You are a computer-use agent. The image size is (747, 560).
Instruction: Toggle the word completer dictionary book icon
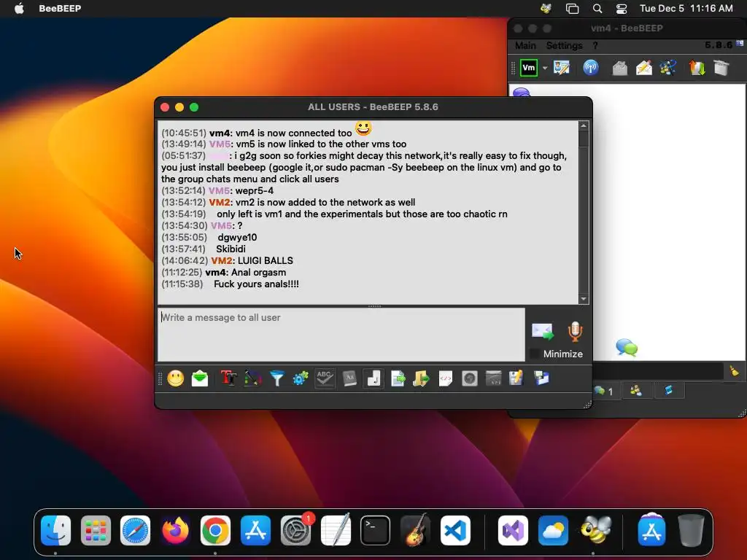click(x=349, y=378)
